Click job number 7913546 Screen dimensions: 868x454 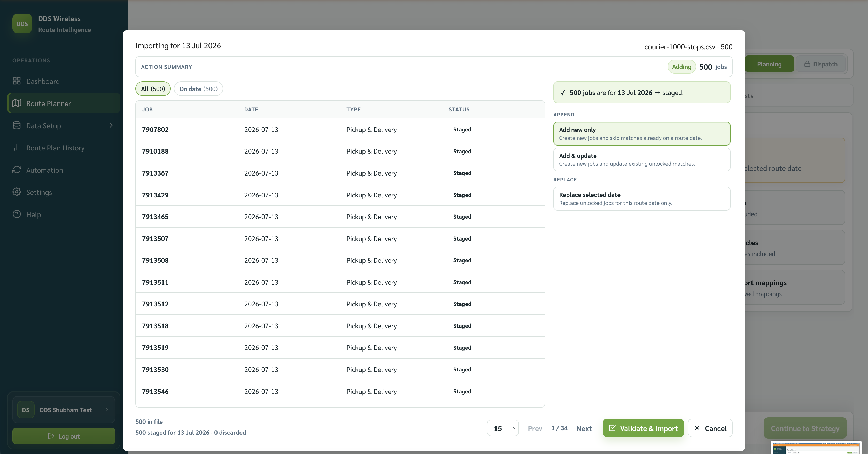[155, 391]
